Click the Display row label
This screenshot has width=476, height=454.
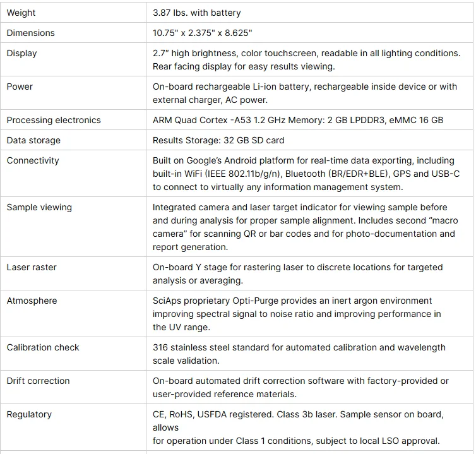click(22, 53)
